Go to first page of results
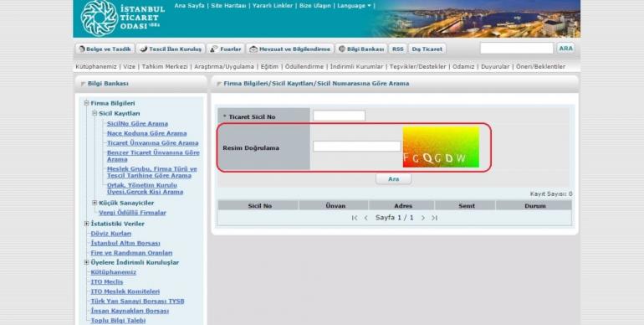The height and width of the screenshot is (325, 644). (x=355, y=218)
